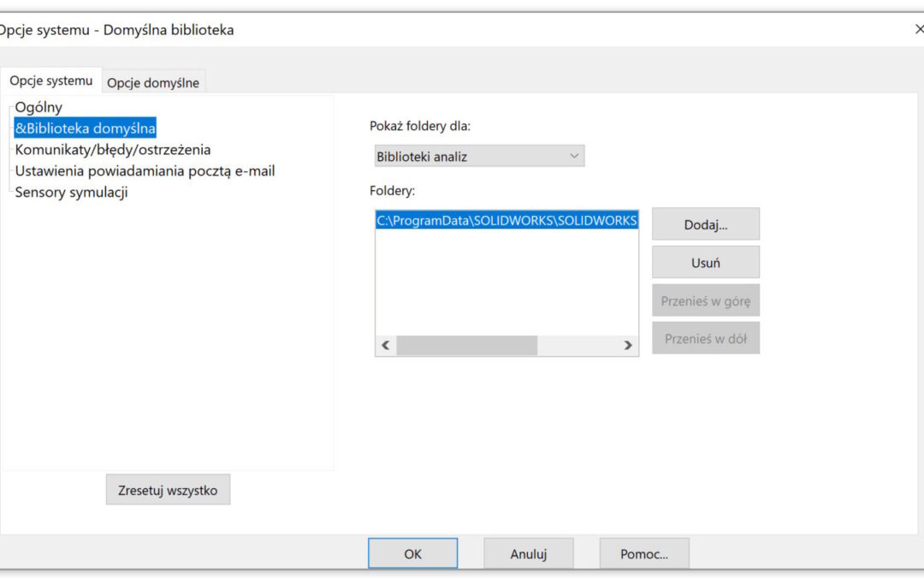Select the C:\ProgramData\SOLIDWORKS folder entry
This screenshot has width=924, height=578.
[x=506, y=221]
